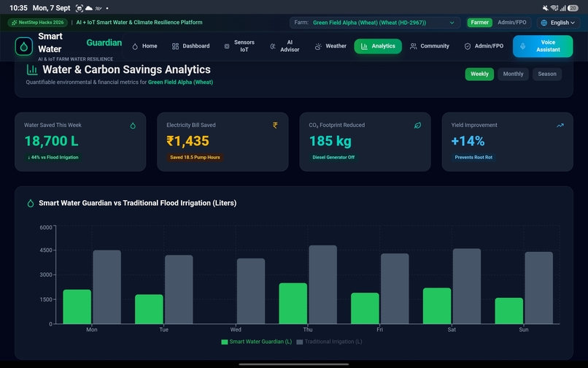The height and width of the screenshot is (368, 588).
Task: Select the Season time range
Action: tap(547, 74)
